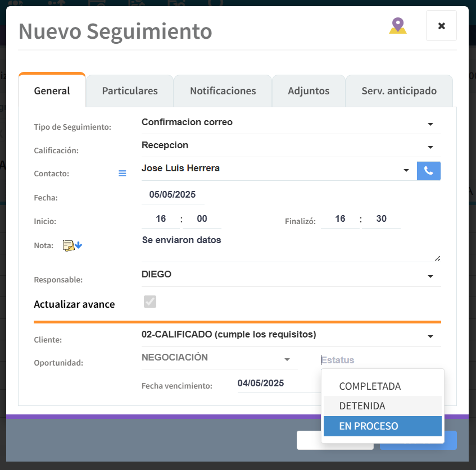The image size is (476, 470).
Task: Click the note template icon with arrow
Action: 72,245
